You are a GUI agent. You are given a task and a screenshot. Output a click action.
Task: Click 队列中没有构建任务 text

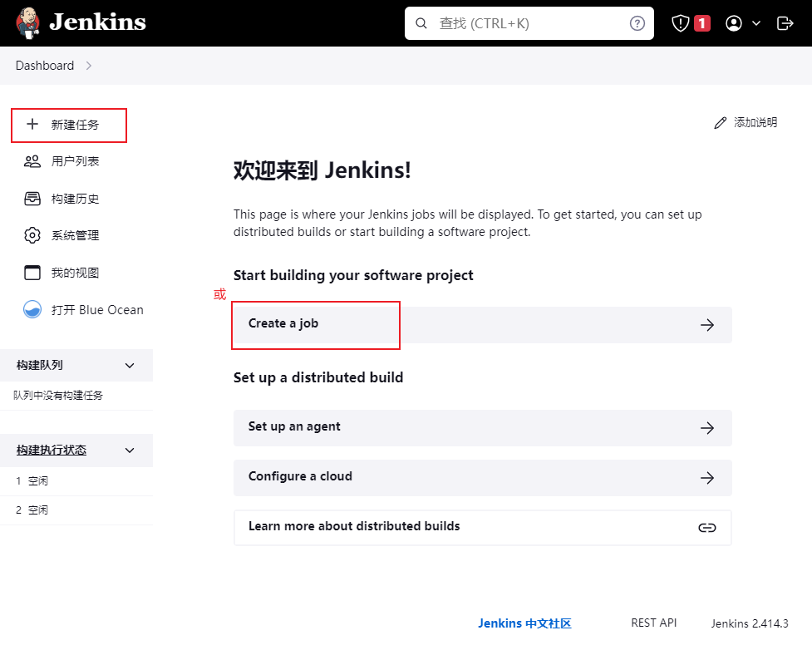click(x=58, y=396)
